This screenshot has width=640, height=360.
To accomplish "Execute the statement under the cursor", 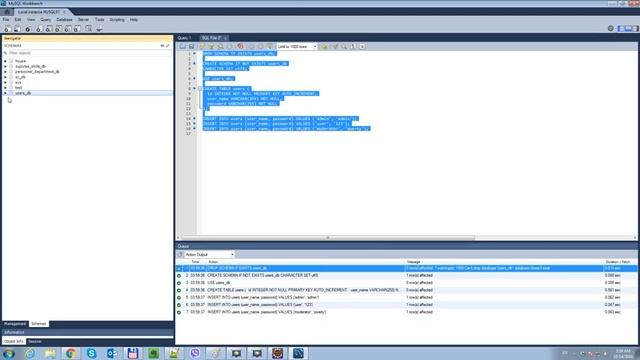I will pos(211,47).
